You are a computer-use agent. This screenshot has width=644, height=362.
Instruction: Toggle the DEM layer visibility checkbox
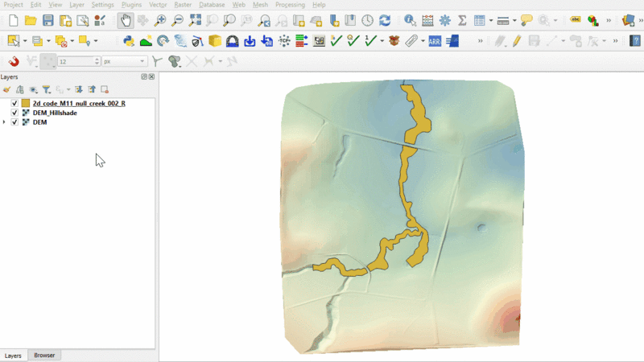click(14, 122)
